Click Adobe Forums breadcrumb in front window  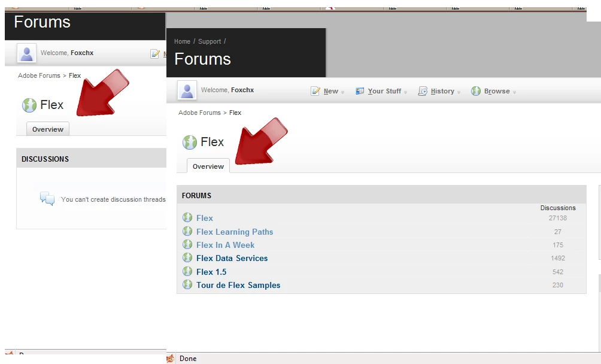(x=199, y=113)
